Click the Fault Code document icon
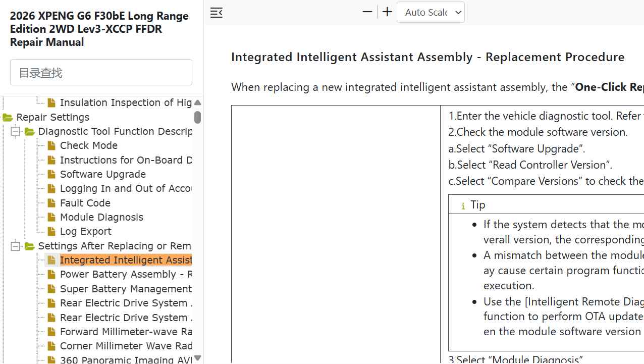Screen dimensions: 644x364 51,203
